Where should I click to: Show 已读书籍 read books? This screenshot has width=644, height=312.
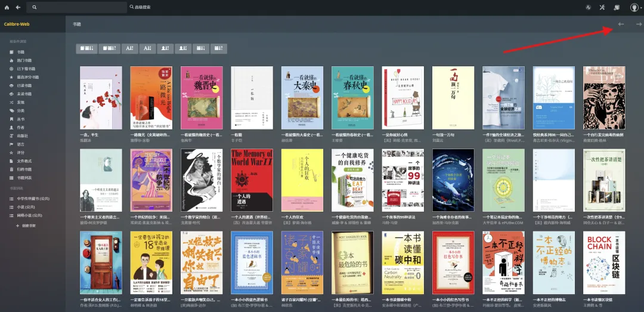tap(20, 85)
